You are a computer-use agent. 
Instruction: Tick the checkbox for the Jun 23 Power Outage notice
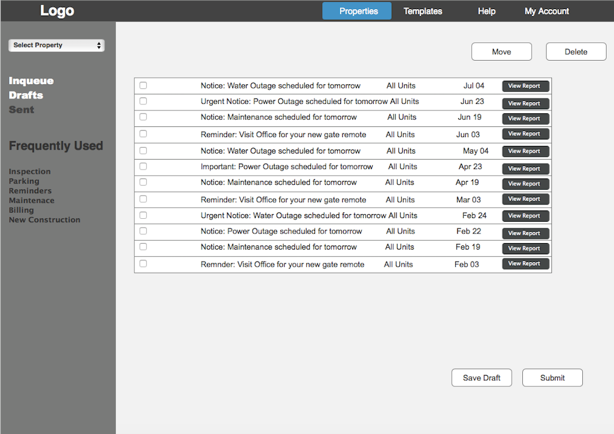pos(143,102)
